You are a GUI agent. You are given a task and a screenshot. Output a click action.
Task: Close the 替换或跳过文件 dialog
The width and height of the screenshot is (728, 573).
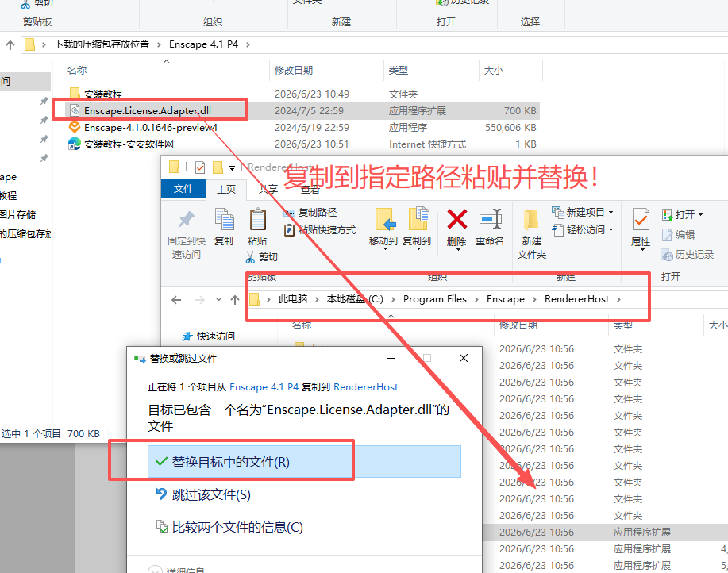(464, 358)
